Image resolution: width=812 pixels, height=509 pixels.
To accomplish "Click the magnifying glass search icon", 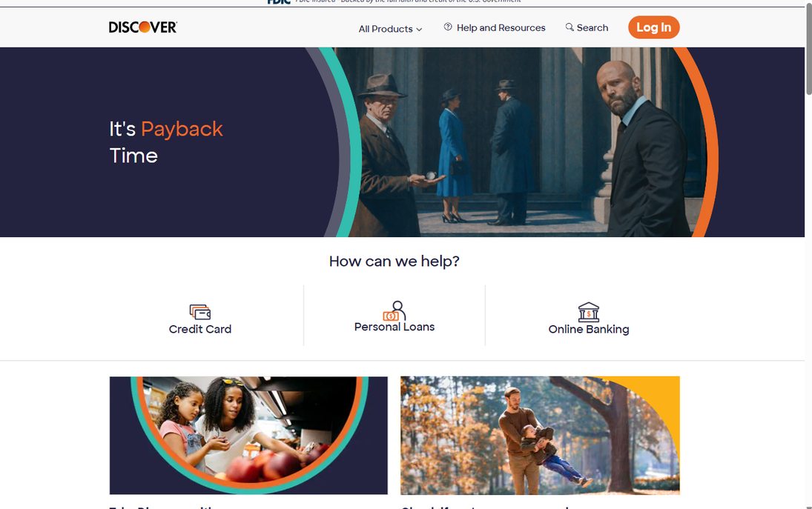I will point(570,27).
